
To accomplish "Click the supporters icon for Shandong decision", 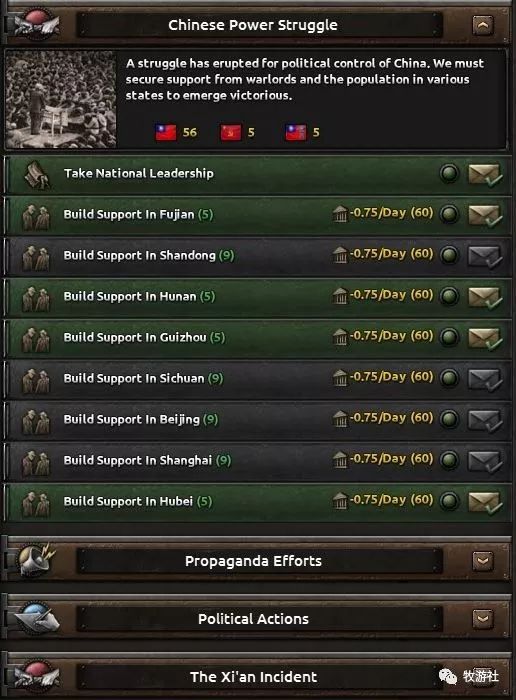I will [x=36, y=256].
